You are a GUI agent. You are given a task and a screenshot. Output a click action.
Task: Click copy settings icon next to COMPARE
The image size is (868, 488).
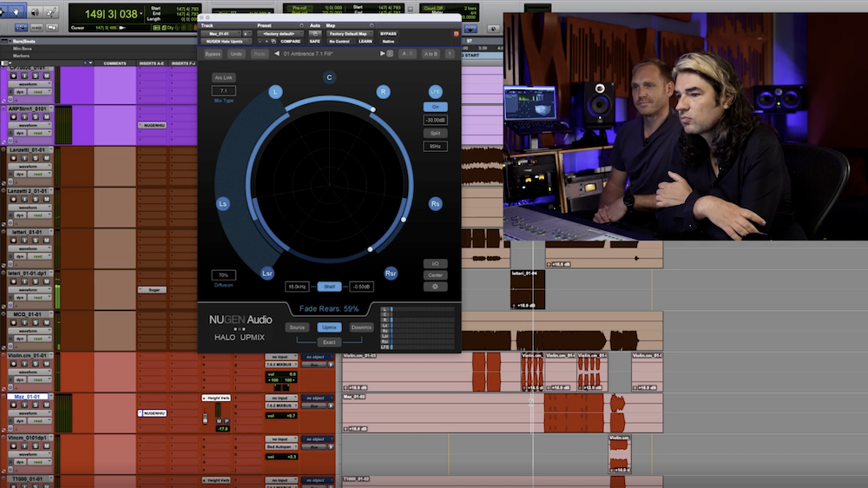click(x=273, y=42)
